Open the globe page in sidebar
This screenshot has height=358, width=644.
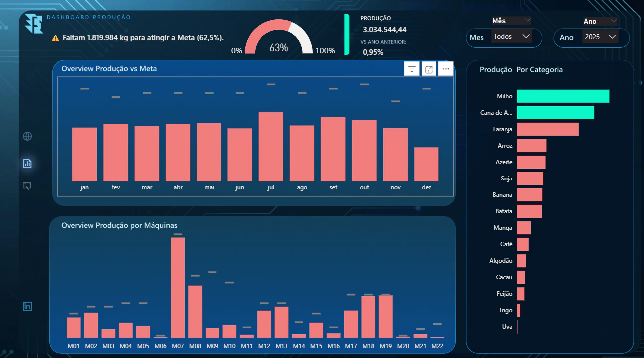[x=27, y=136]
